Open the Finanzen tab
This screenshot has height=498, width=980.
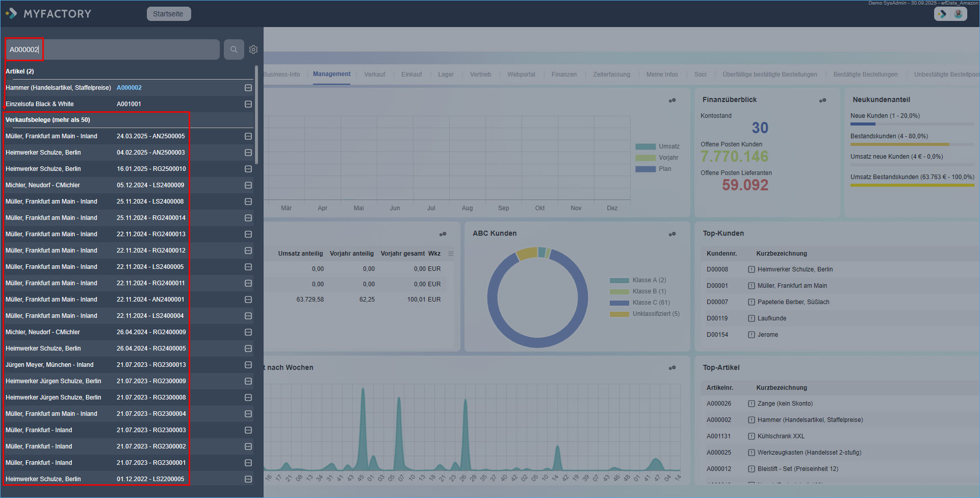(564, 74)
